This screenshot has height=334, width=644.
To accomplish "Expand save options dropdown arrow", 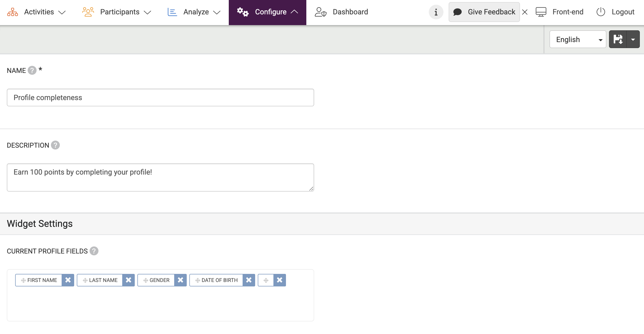I will pyautogui.click(x=633, y=39).
